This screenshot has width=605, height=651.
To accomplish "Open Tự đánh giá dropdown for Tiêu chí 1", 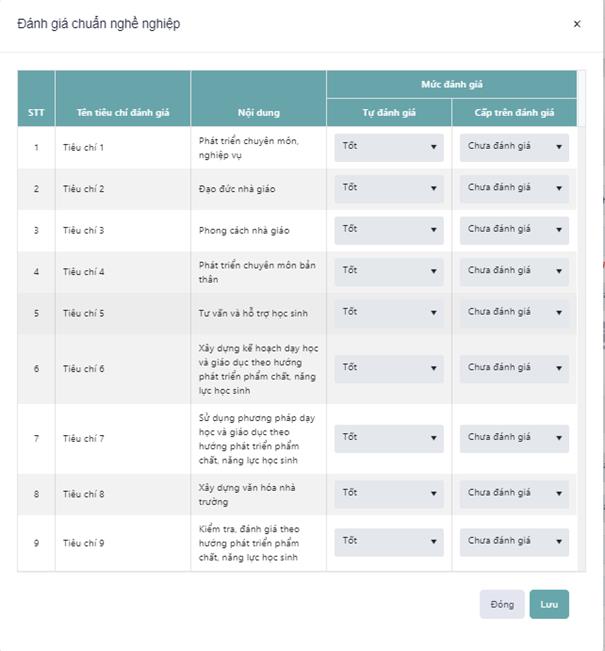I will click(389, 147).
